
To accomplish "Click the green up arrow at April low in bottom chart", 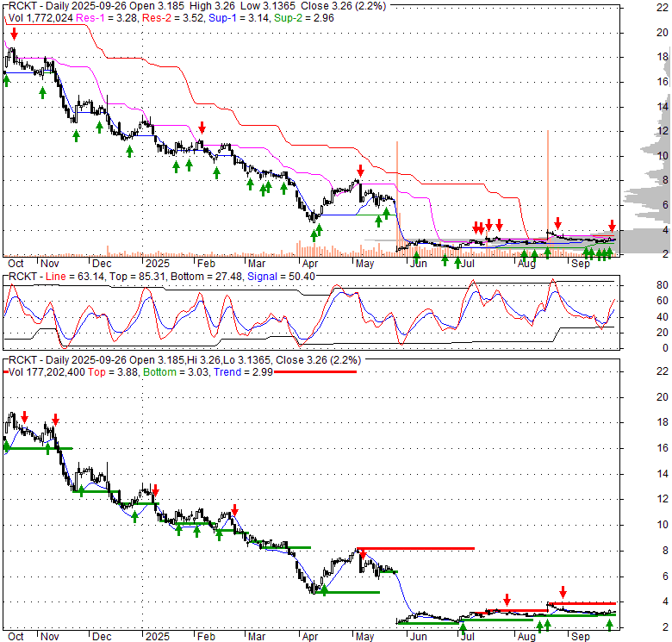I will tap(325, 590).
